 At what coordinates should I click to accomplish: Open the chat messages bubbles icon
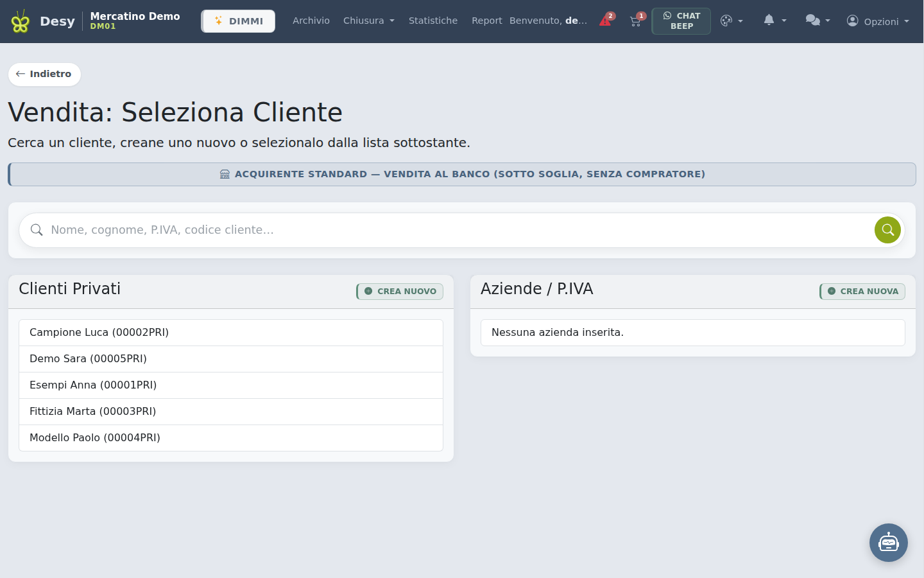[817, 21]
